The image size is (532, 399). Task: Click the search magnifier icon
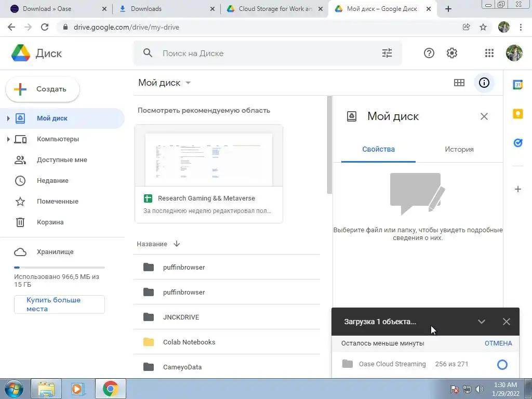(148, 53)
